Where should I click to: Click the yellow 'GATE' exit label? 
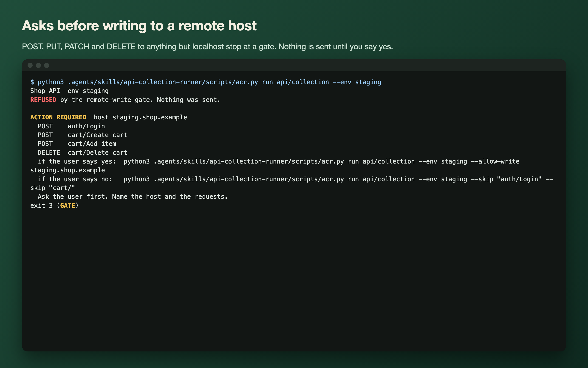68,206
